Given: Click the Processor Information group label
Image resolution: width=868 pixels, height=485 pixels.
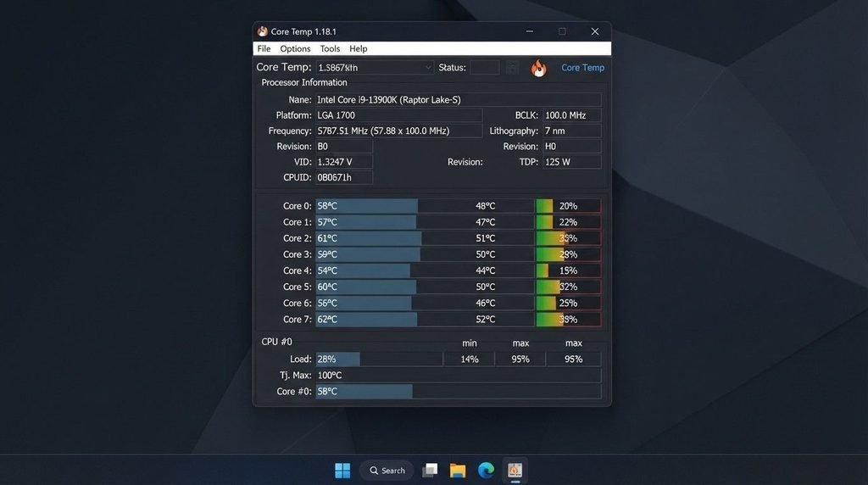Looking at the screenshot, I should tap(304, 82).
